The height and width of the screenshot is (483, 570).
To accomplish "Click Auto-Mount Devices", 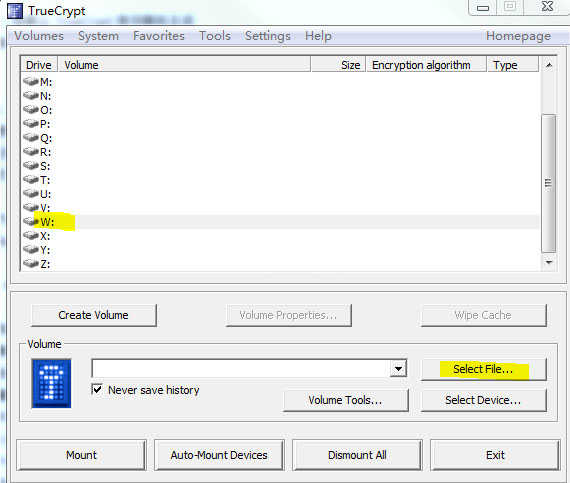I will (219, 455).
